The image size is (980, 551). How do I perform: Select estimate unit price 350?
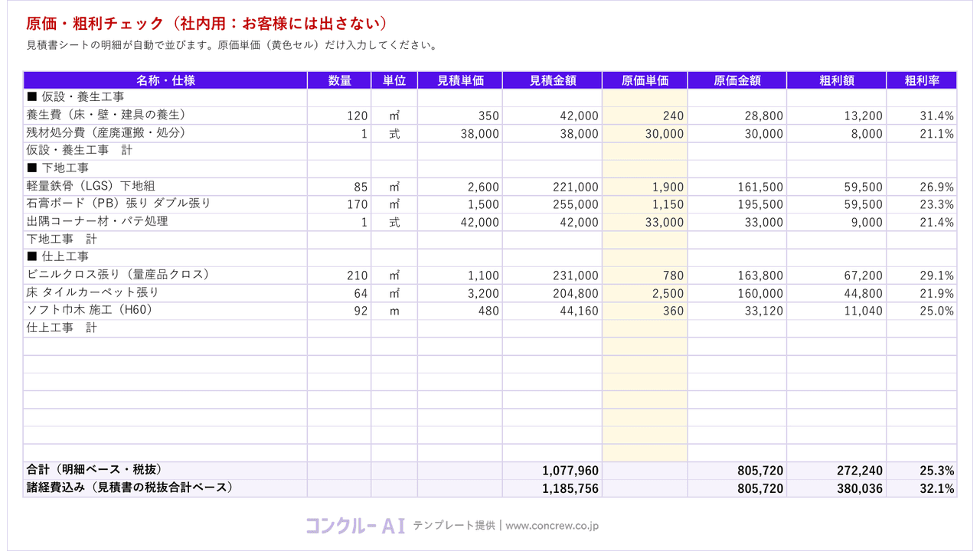point(460,116)
